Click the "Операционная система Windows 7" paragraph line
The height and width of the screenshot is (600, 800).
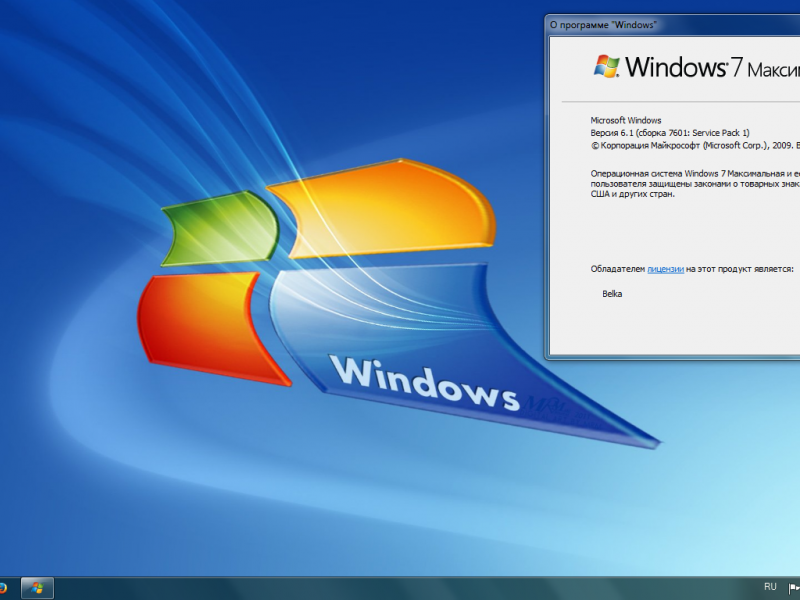point(695,174)
